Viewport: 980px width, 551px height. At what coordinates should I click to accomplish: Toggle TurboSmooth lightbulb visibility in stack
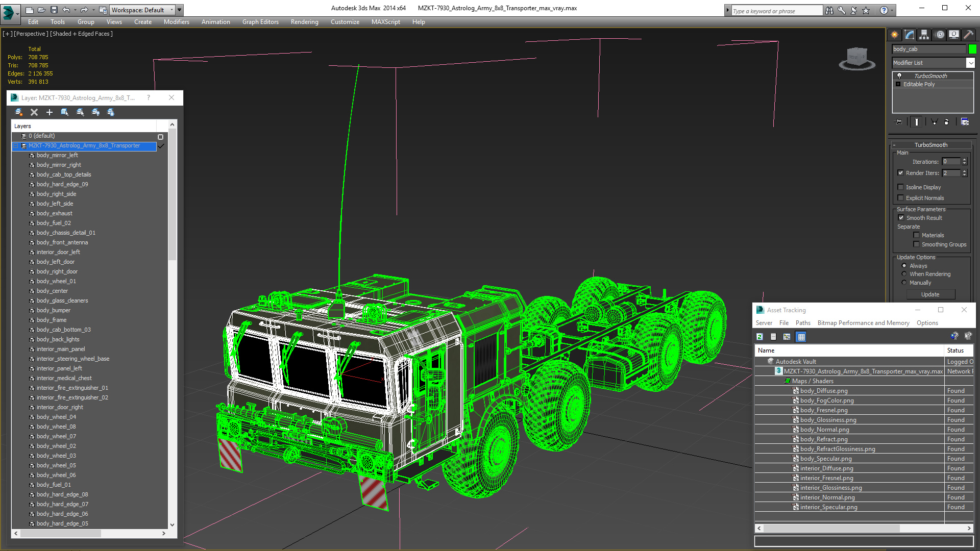[x=899, y=76]
